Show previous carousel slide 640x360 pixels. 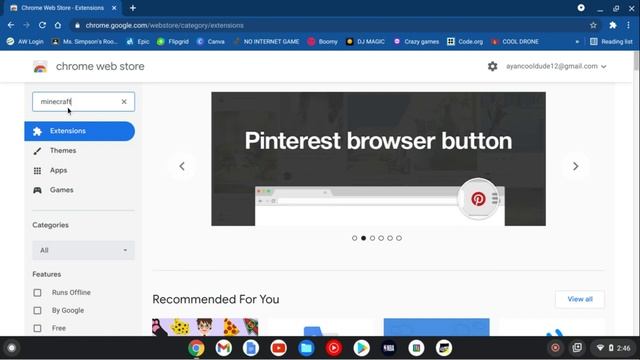coord(182,166)
